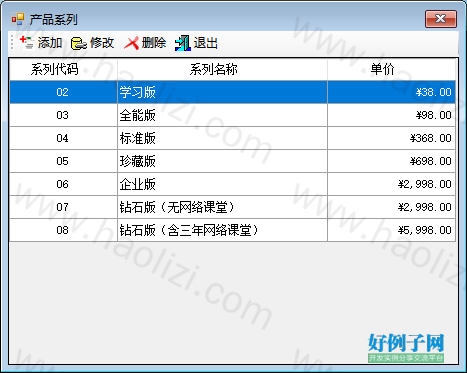Click the ¥368.00 price cell
The image size is (467, 373).
(391, 138)
